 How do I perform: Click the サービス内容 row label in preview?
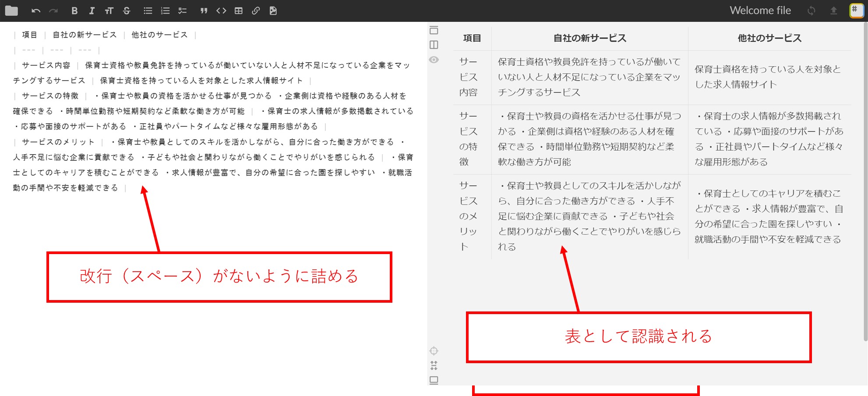(469, 77)
